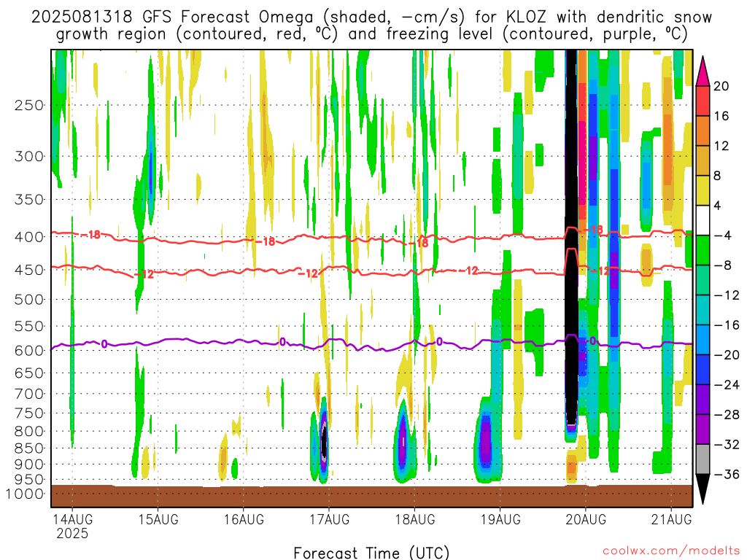This screenshot has height=560, width=747.
Task: Click the purple omega blob near 19AUG
Action: (x=485, y=440)
